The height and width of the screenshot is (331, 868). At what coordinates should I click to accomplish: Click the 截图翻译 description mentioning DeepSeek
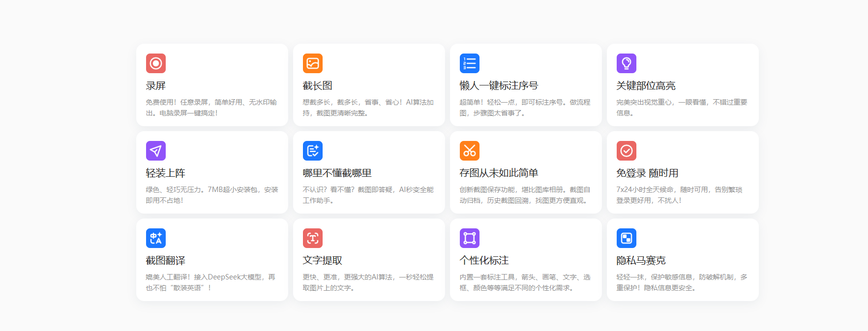(x=210, y=282)
